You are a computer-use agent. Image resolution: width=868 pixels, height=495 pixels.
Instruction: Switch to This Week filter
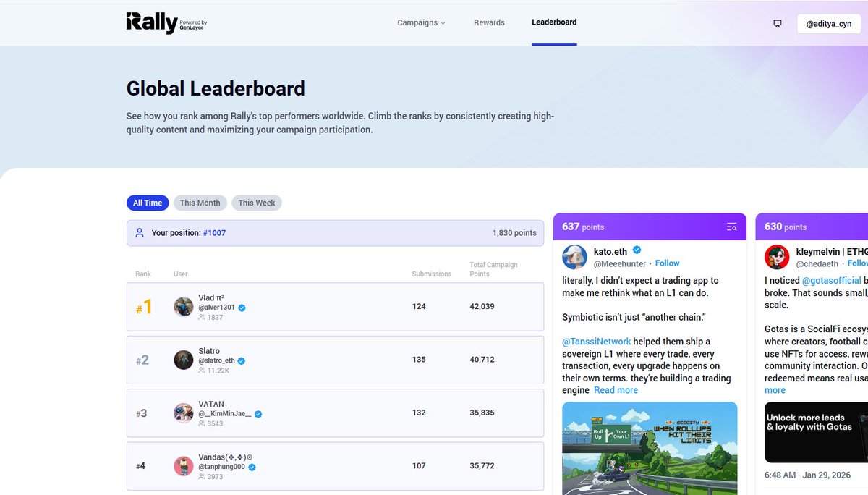pyautogui.click(x=257, y=203)
